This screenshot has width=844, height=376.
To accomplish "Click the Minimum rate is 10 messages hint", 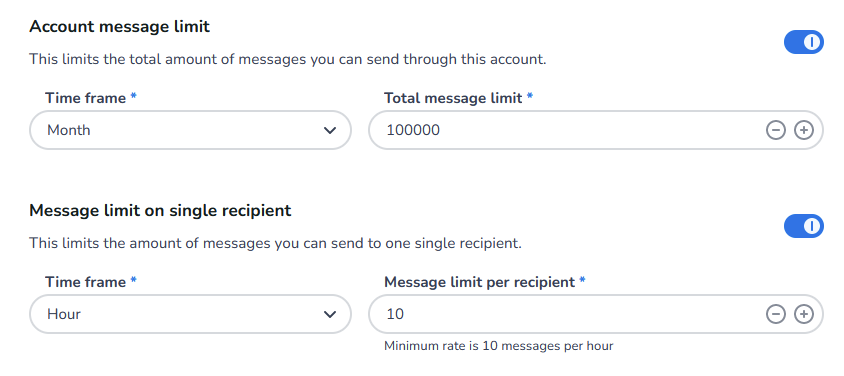I will [498, 345].
